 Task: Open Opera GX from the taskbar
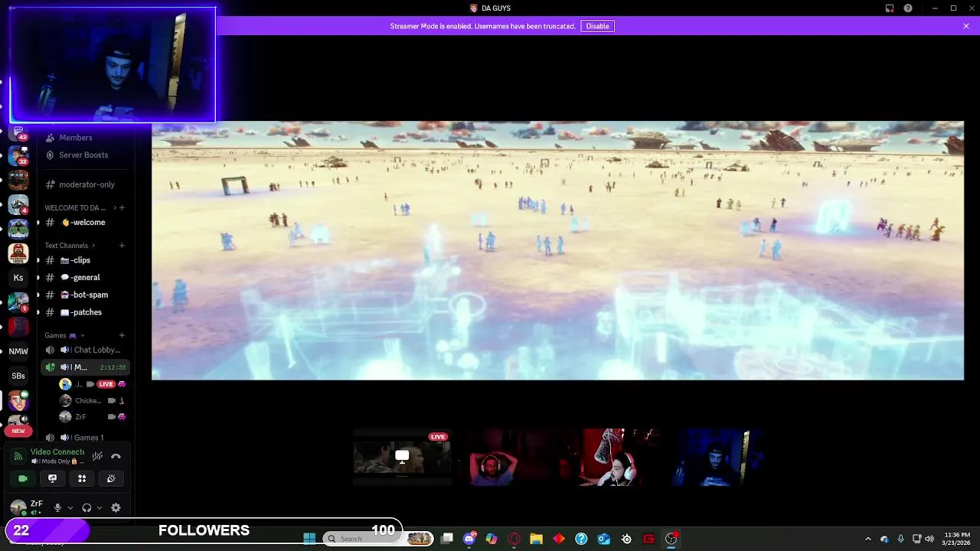click(514, 539)
